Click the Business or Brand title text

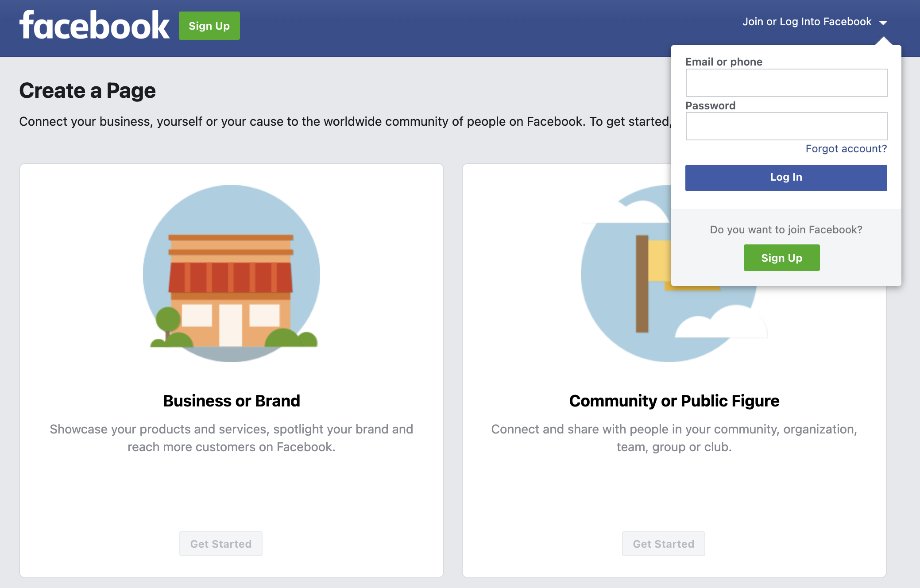[231, 401]
